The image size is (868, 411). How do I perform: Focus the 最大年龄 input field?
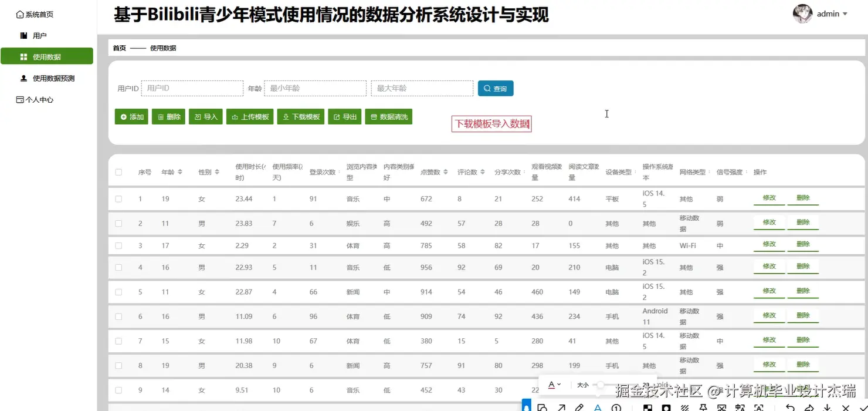pos(422,88)
